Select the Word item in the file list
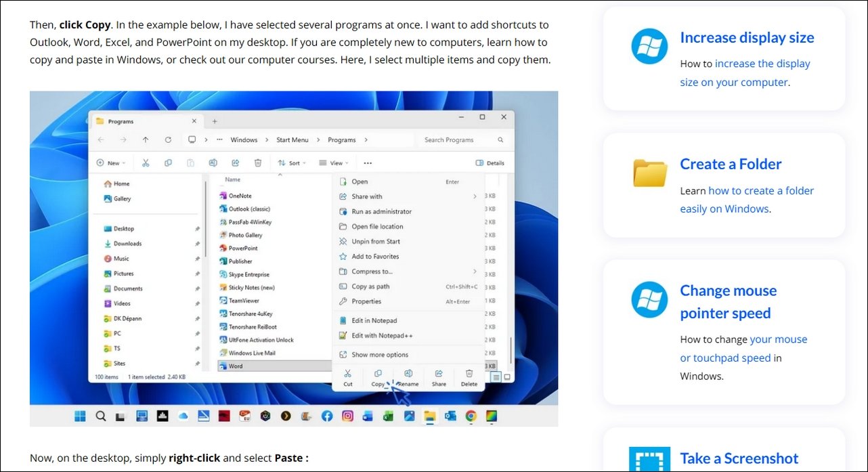 pyautogui.click(x=274, y=366)
